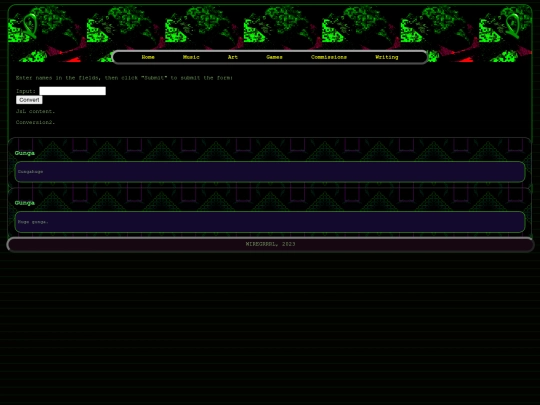
Task: Click the Convert button
Action: 29,100
